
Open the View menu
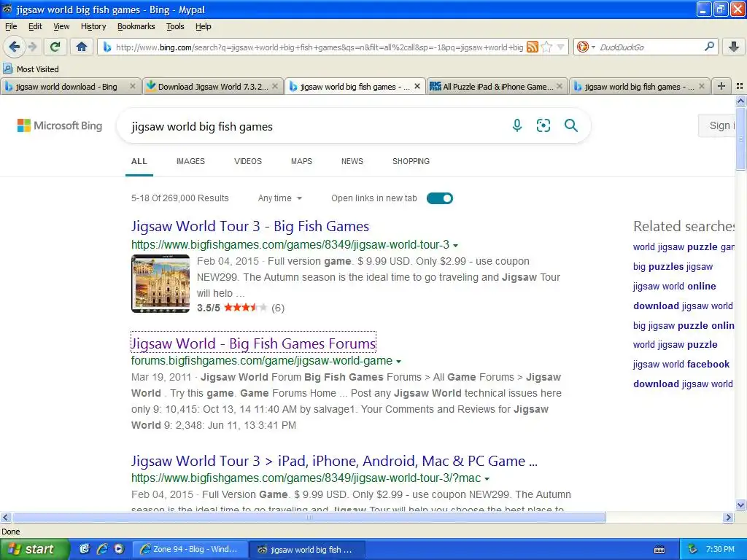(x=61, y=26)
